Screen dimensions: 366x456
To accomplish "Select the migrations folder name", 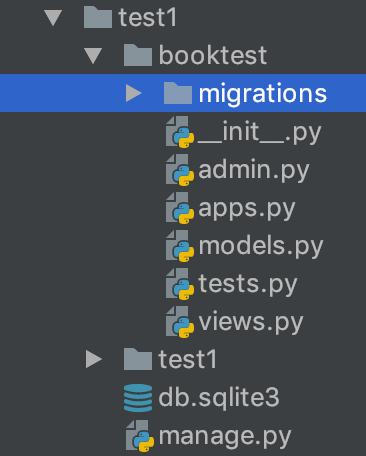I will pos(263,94).
